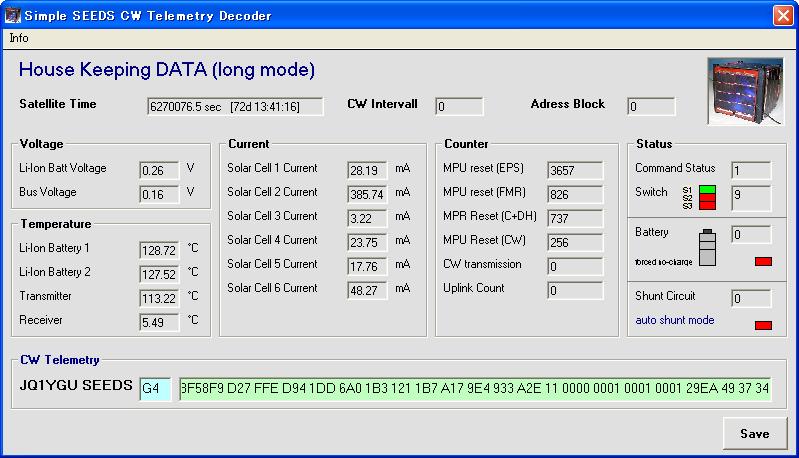Viewport: 799px width, 458px height.
Task: Click the MPU reset (FMR) counter field
Action: coord(575,194)
